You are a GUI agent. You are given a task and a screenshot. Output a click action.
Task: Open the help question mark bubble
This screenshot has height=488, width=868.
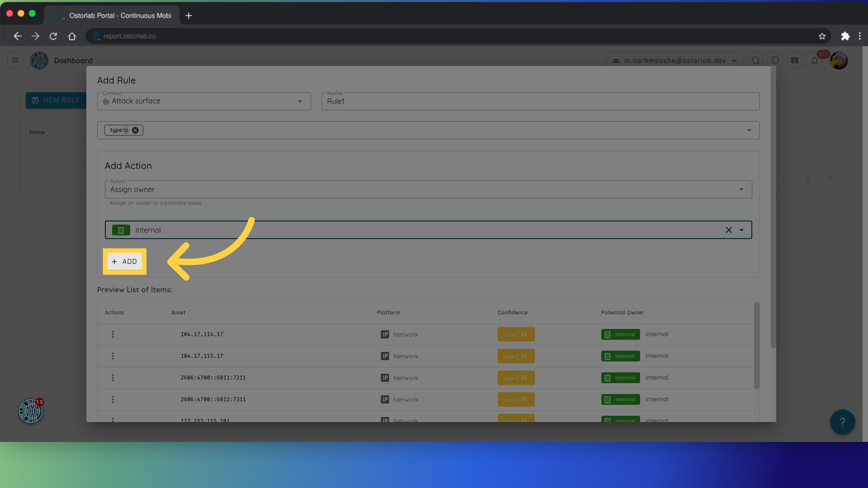coord(842,422)
